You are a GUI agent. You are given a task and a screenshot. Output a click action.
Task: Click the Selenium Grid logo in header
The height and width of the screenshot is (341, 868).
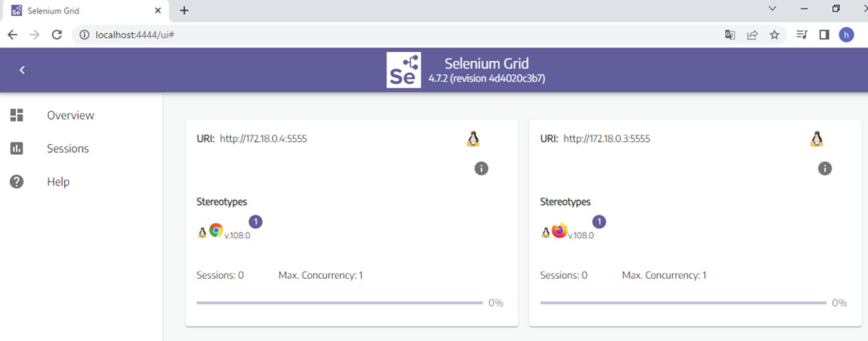tap(404, 70)
